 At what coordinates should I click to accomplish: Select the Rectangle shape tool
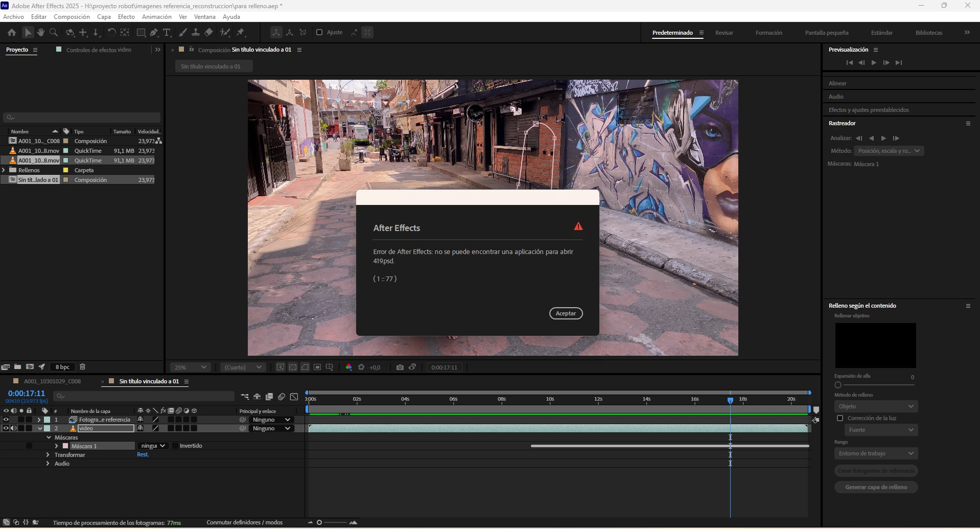[141, 32]
